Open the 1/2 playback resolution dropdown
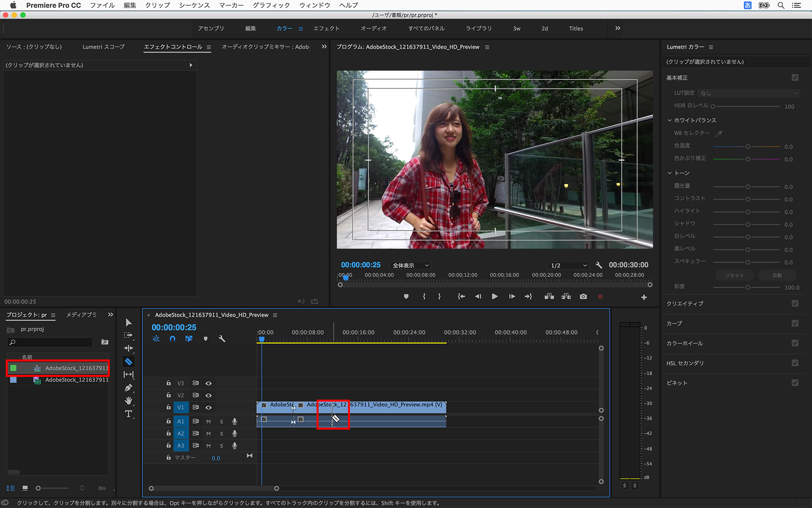This screenshot has width=812, height=508. (568, 265)
